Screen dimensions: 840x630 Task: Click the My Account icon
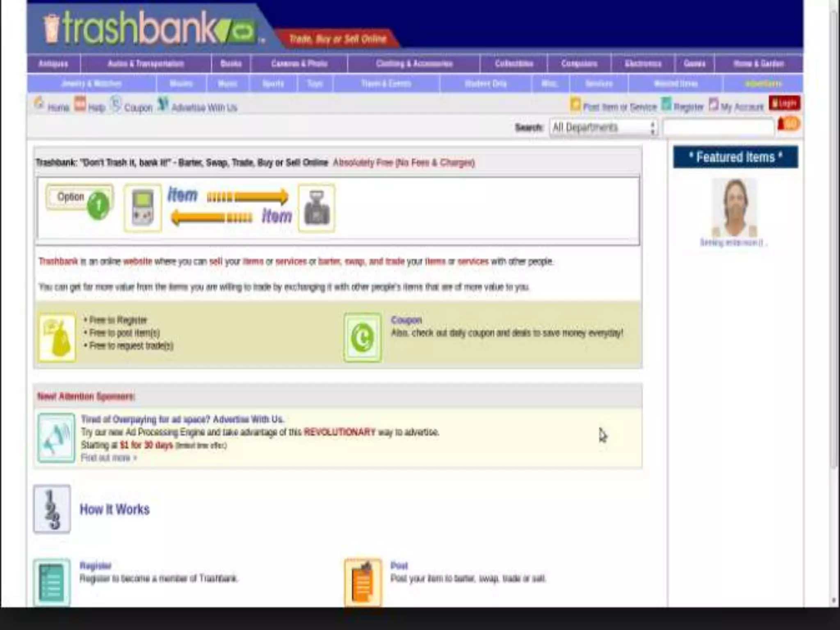pyautogui.click(x=714, y=104)
